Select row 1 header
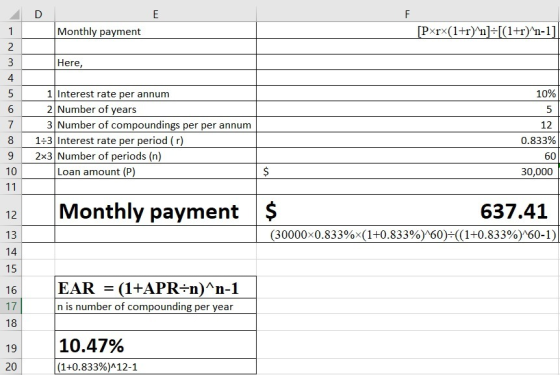 click(11, 31)
